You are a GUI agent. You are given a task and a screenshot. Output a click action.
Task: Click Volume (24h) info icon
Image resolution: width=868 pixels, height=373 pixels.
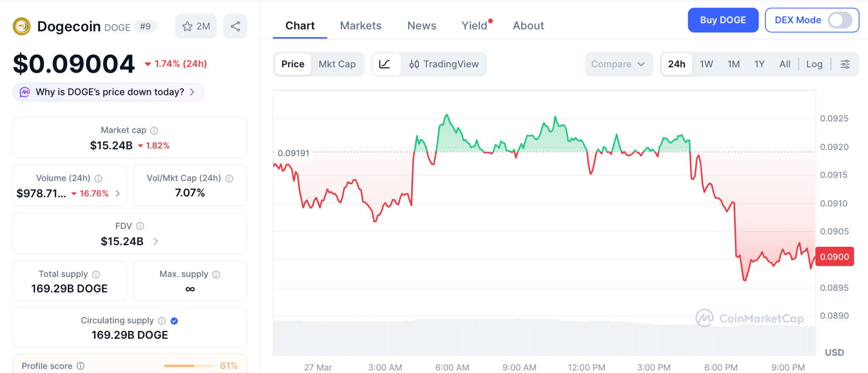[x=98, y=178]
